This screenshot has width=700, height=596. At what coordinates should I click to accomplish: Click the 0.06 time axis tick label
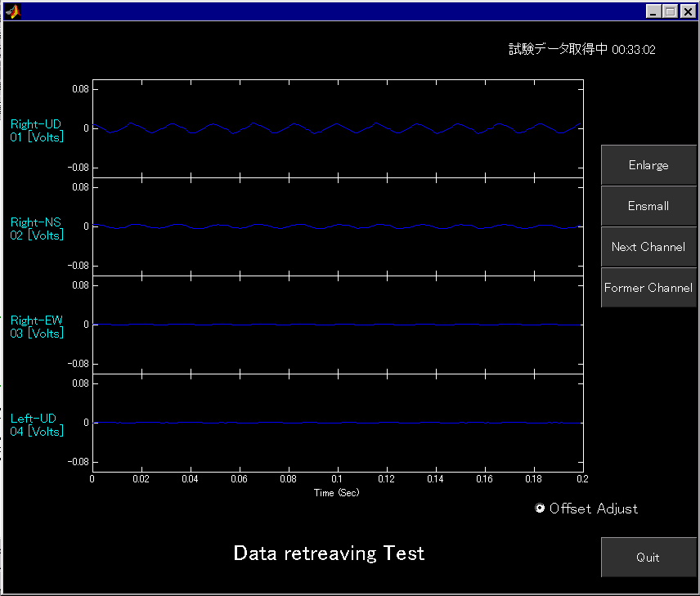240,479
